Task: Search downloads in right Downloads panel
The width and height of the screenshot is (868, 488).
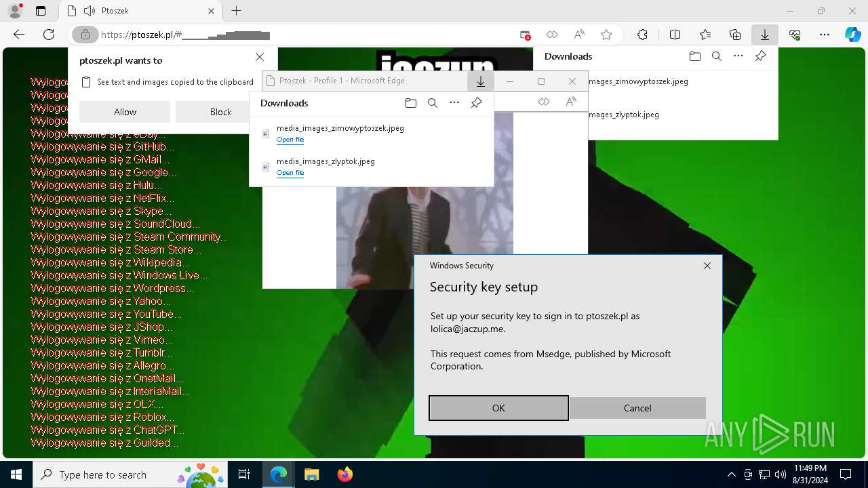Action: click(x=716, y=56)
